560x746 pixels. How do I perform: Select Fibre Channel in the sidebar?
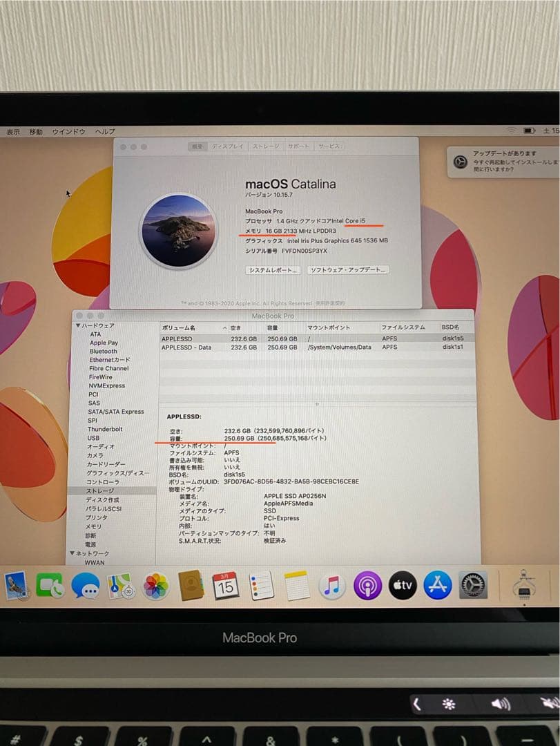click(108, 368)
